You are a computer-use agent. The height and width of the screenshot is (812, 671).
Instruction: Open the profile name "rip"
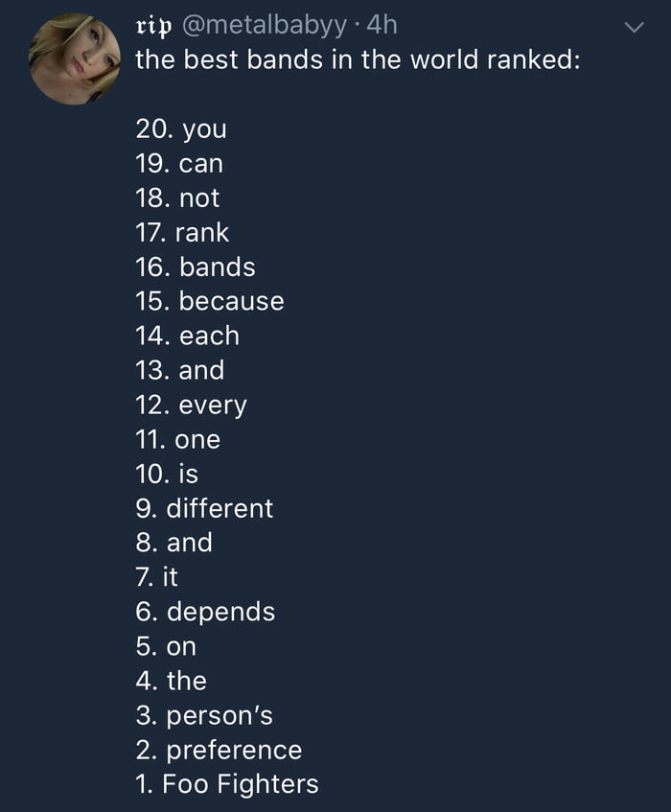[154, 26]
